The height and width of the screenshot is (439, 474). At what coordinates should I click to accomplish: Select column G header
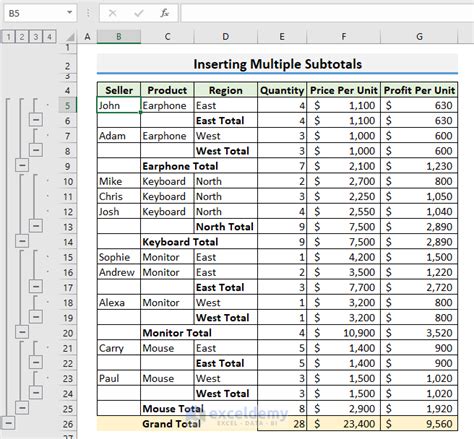point(419,37)
